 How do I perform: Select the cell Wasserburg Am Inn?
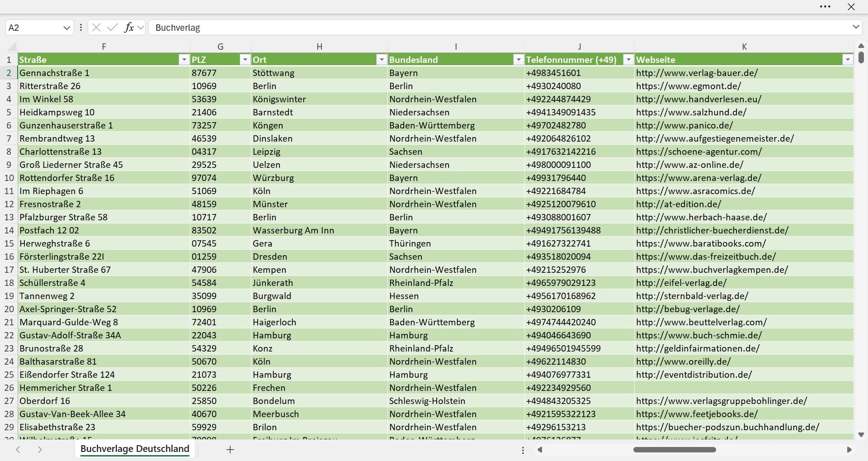[319, 230]
